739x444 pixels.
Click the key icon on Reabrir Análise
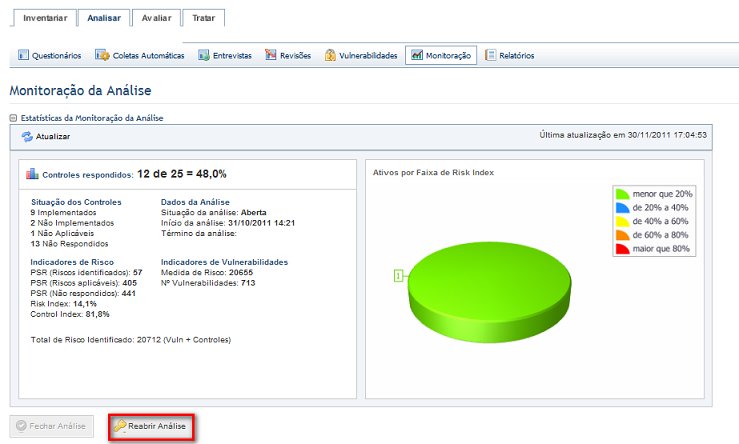point(120,426)
